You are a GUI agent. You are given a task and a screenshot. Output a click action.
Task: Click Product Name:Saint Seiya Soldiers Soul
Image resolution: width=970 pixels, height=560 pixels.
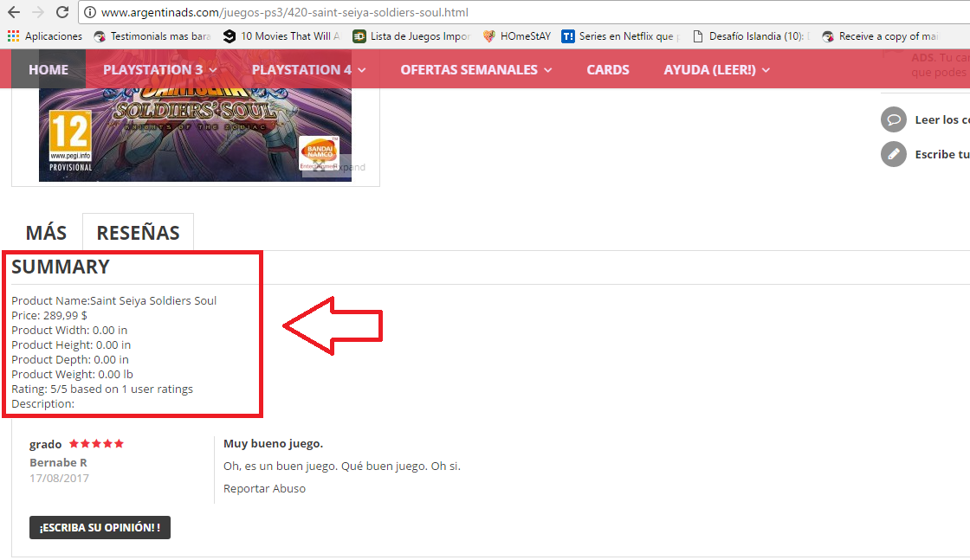pos(113,300)
